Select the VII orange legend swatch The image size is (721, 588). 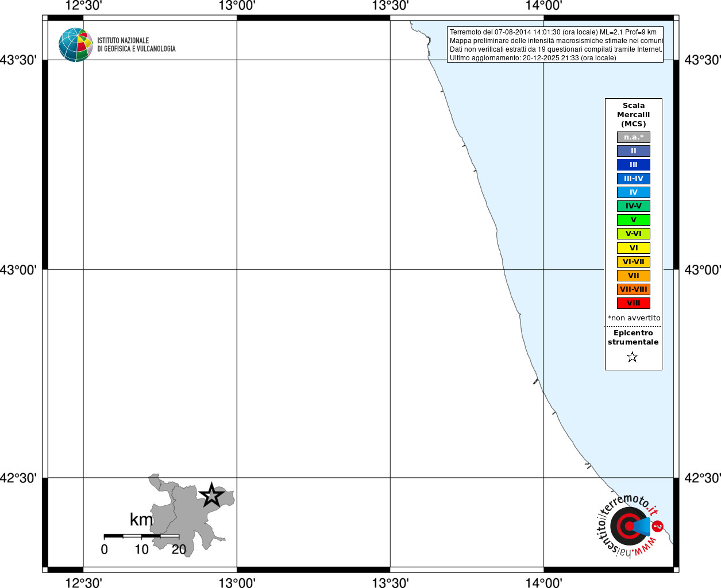click(634, 276)
